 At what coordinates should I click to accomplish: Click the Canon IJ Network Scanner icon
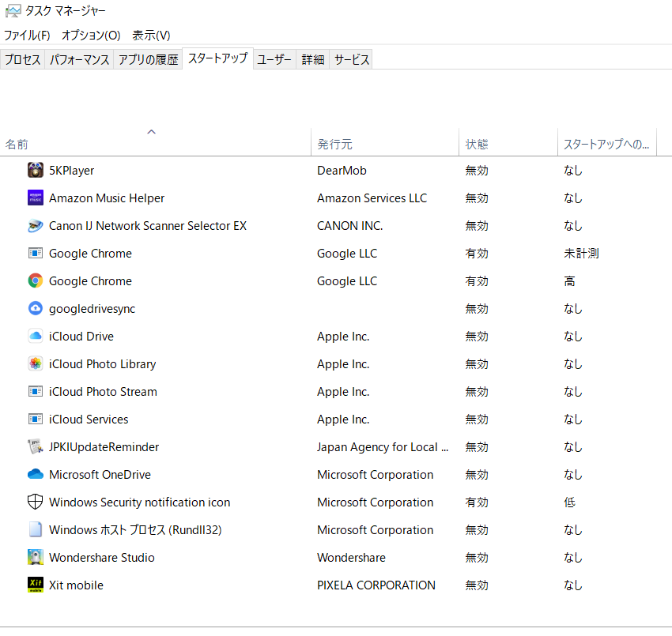(x=36, y=225)
